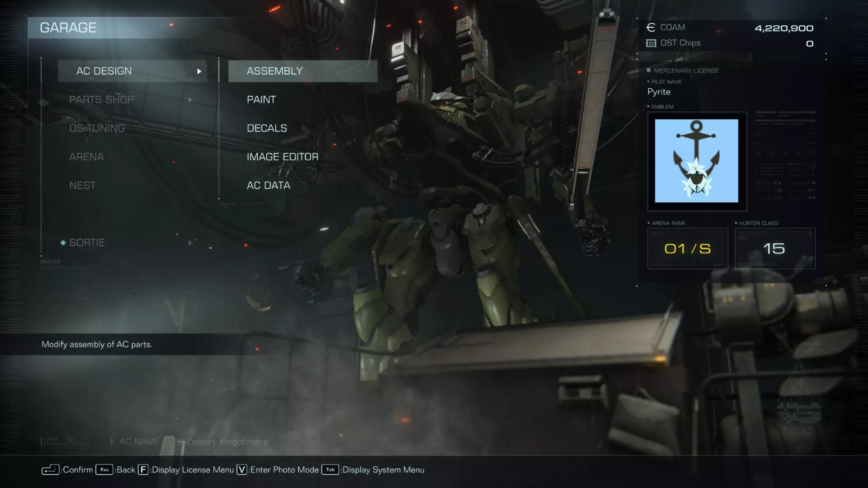This screenshot has width=868, height=488.
Task: Select the Decals option
Action: (x=267, y=128)
